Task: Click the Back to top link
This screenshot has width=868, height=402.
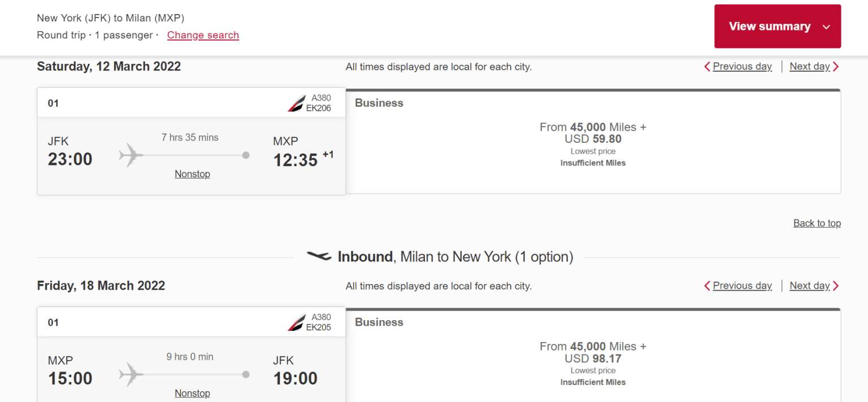Action: click(817, 223)
